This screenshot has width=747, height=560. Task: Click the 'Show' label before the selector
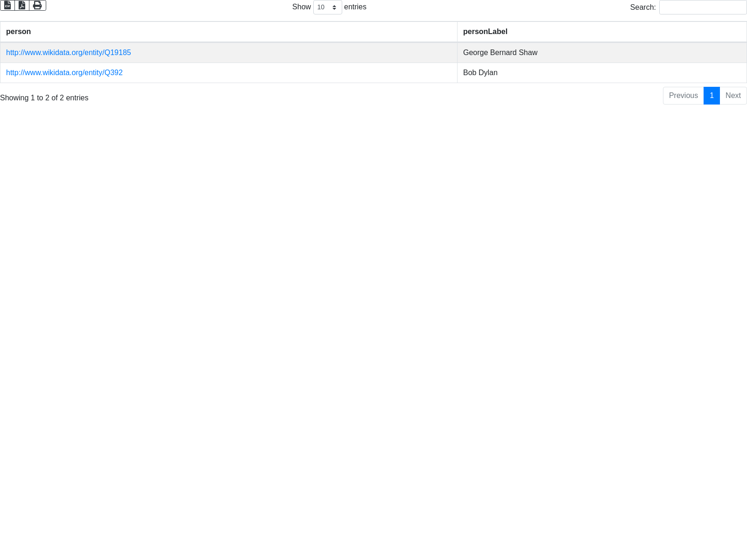tap(301, 7)
